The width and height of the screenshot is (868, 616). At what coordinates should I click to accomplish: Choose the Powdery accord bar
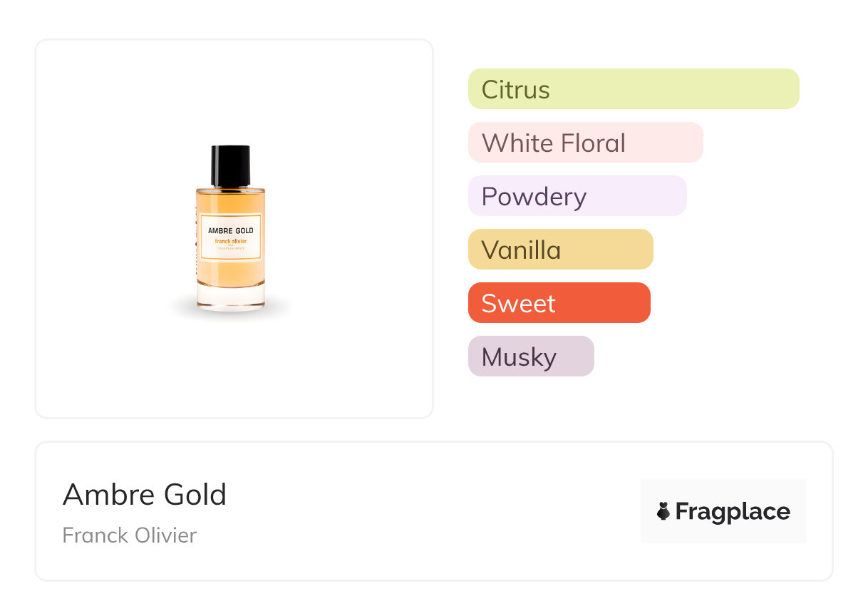[577, 196]
